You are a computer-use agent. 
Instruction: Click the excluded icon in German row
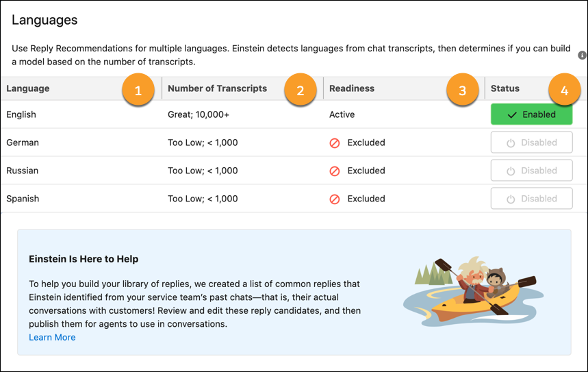335,143
